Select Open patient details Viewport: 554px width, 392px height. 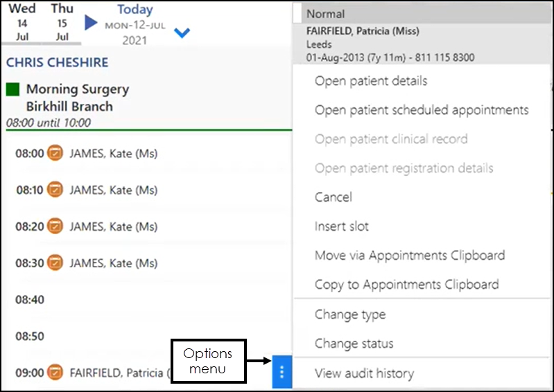click(x=371, y=81)
